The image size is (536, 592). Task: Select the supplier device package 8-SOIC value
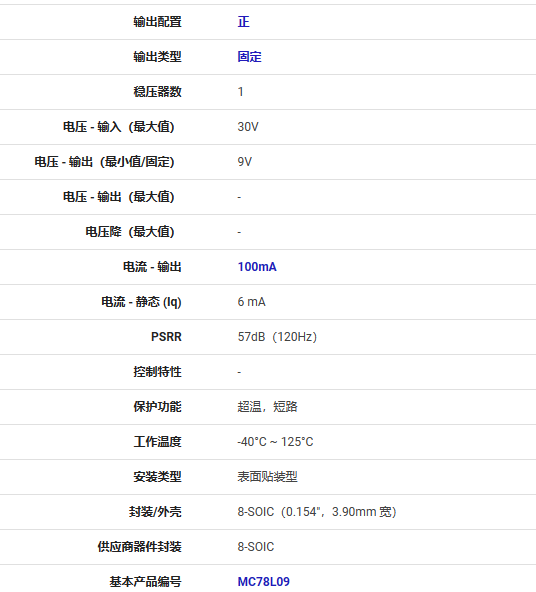256,547
